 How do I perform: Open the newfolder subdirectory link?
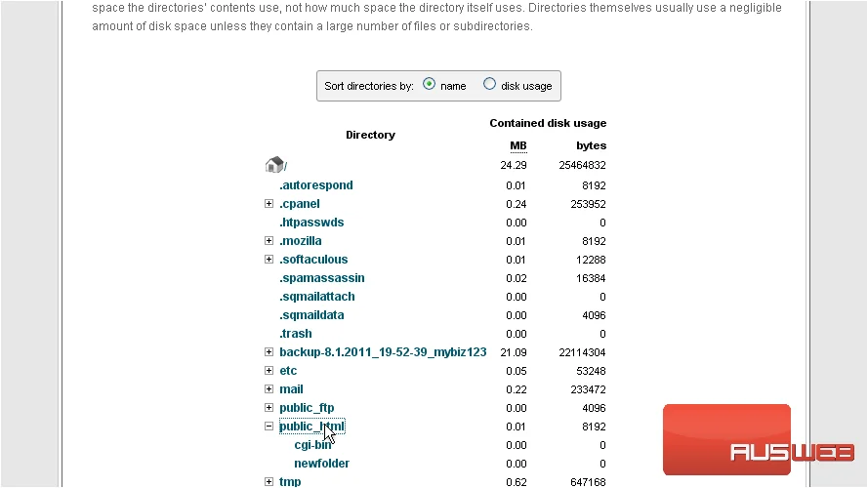[321, 463]
